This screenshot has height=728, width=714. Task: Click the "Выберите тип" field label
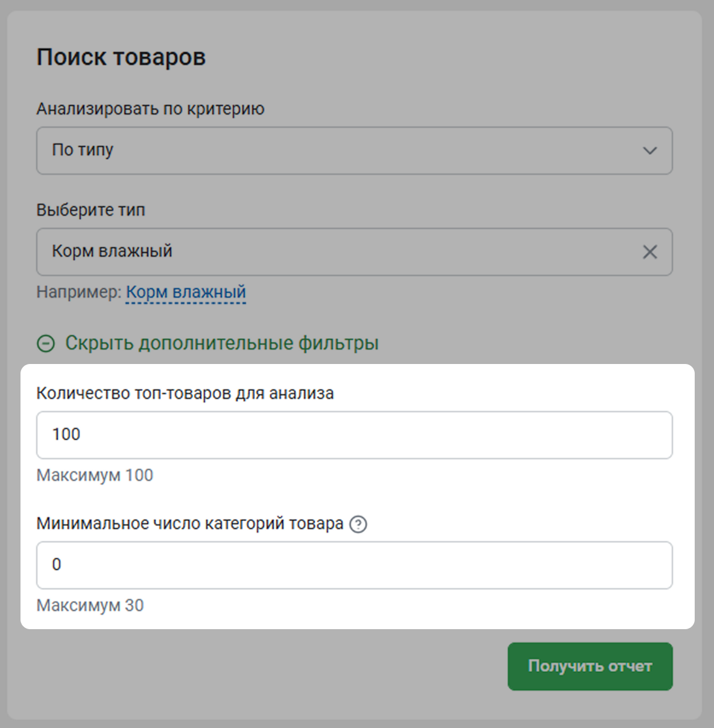click(90, 210)
